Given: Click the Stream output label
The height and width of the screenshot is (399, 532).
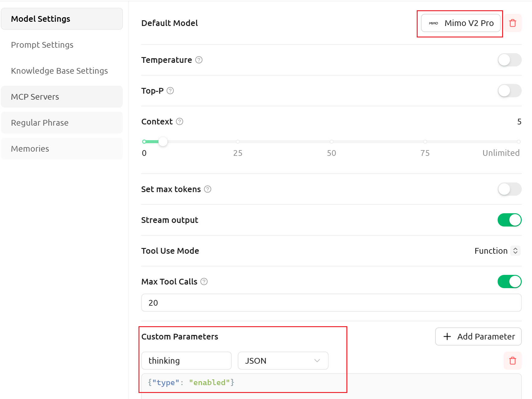Looking at the screenshot, I should (x=170, y=220).
